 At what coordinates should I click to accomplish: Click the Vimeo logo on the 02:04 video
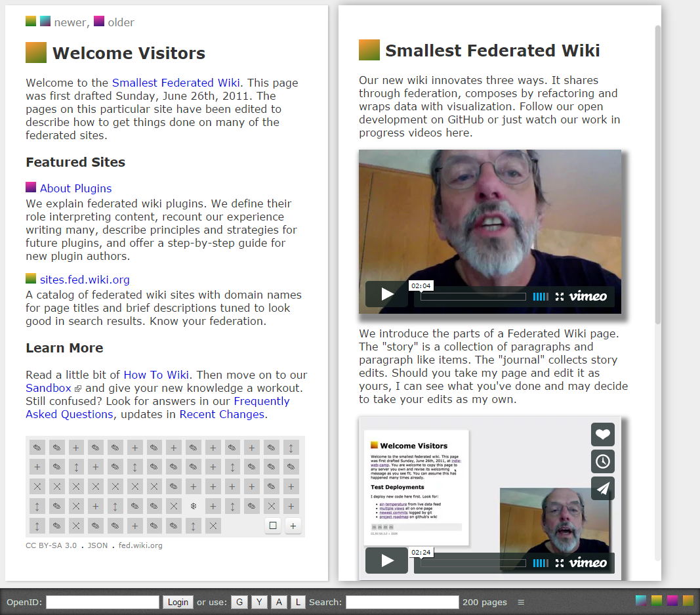(x=588, y=296)
